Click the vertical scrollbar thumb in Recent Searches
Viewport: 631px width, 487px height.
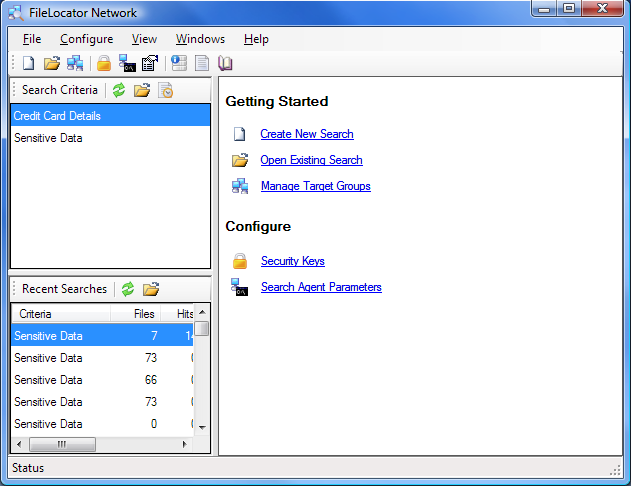click(202, 328)
